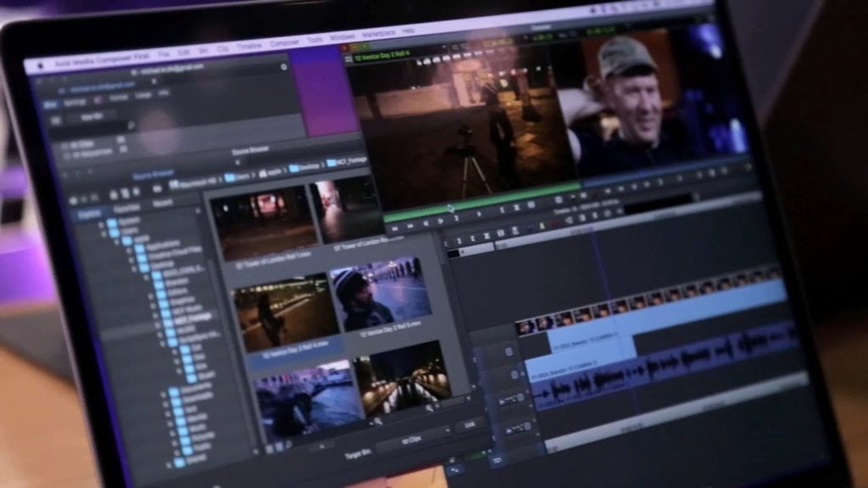Open the Windows menu

pos(342,37)
